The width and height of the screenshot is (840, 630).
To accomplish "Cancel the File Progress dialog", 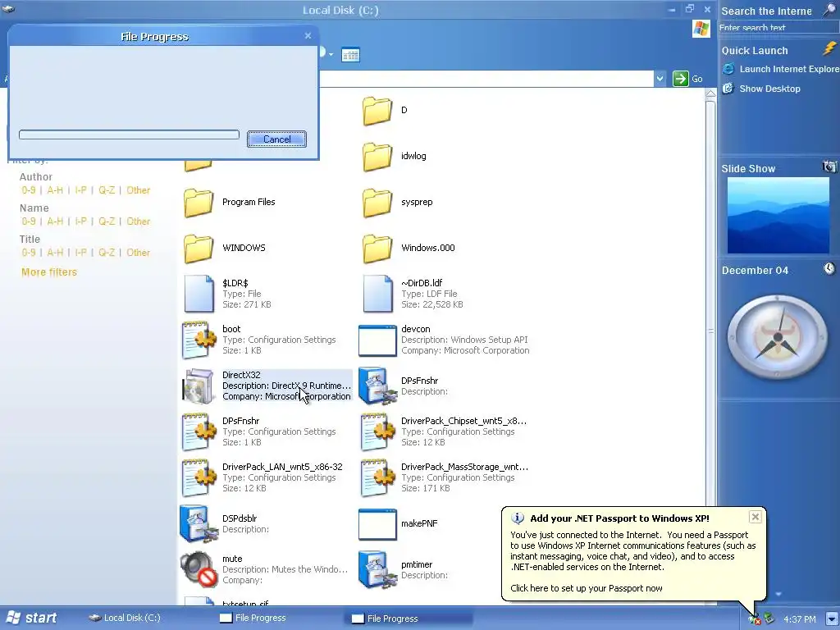I will pyautogui.click(x=276, y=139).
